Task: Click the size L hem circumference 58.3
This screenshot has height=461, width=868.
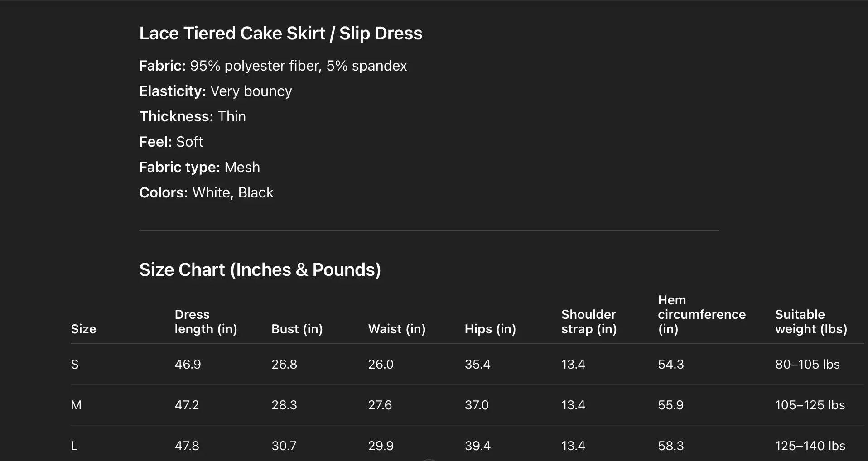Action: (x=670, y=446)
